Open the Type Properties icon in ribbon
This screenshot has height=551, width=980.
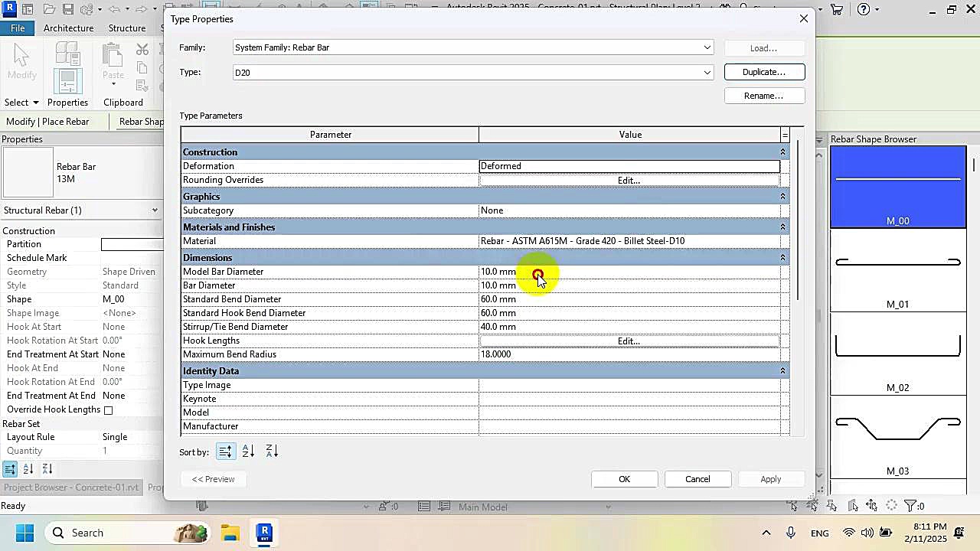coord(67,52)
